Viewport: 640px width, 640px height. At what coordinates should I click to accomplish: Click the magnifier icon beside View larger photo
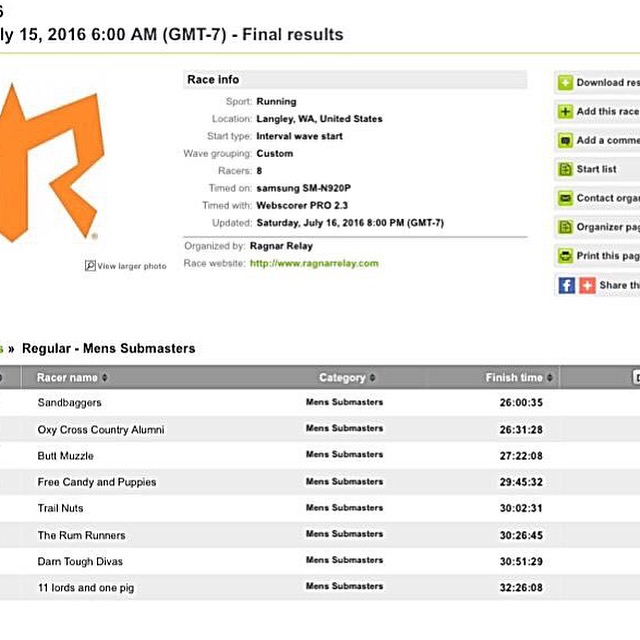[x=90, y=266]
